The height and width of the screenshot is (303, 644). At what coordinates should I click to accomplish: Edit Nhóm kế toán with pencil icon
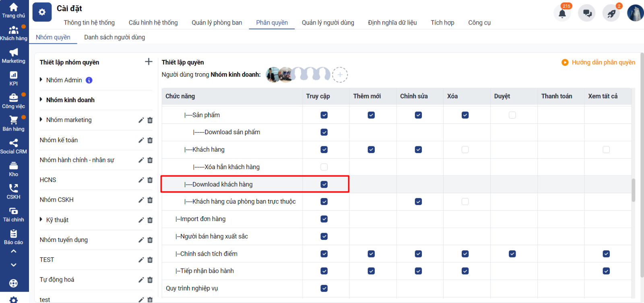pyautogui.click(x=141, y=140)
